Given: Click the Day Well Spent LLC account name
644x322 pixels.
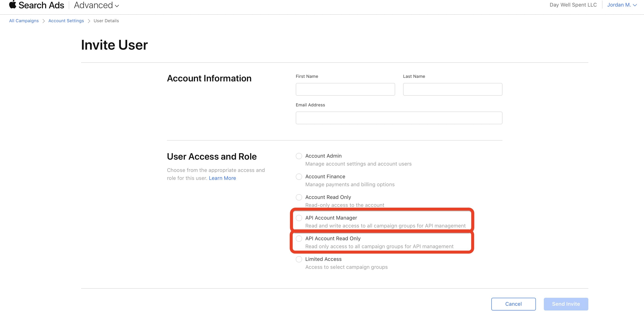Looking at the screenshot, I should (573, 5).
